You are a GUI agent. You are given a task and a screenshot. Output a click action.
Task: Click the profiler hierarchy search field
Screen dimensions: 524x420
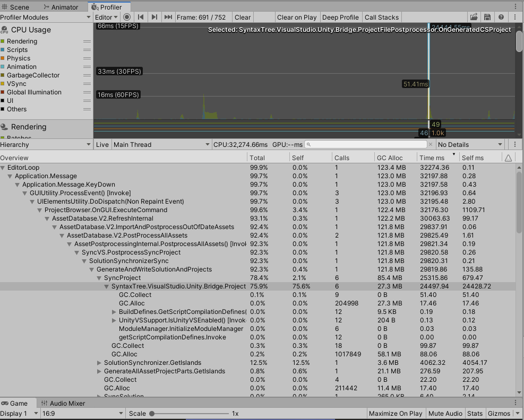[366, 144]
